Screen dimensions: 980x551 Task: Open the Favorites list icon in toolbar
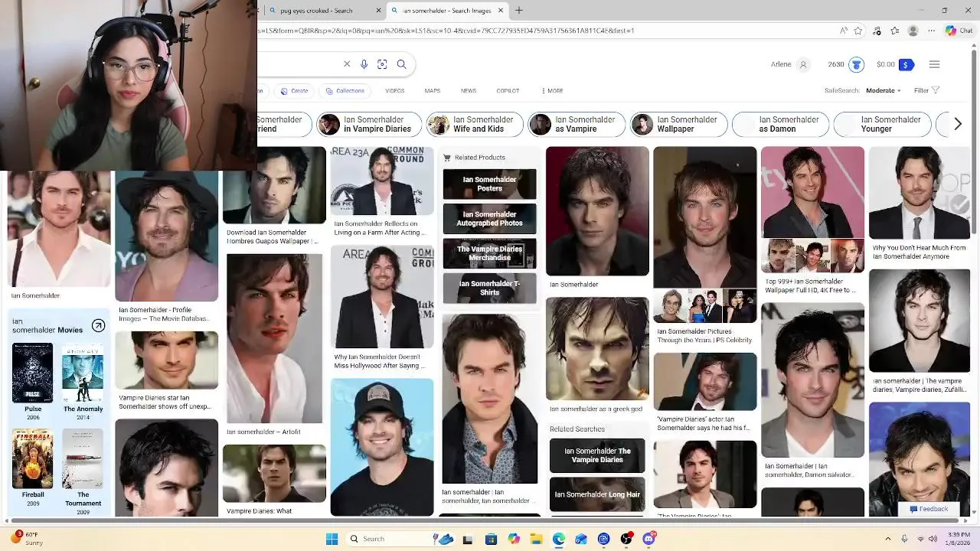(x=894, y=31)
